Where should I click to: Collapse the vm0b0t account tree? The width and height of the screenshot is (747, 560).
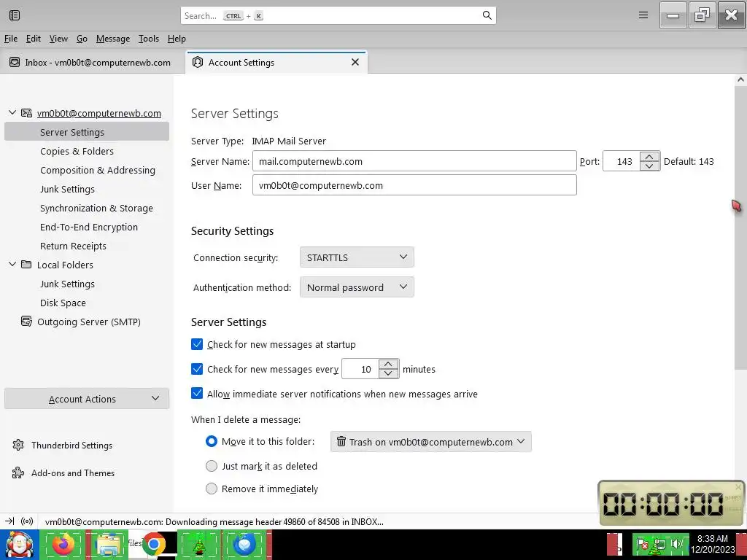pyautogui.click(x=12, y=113)
